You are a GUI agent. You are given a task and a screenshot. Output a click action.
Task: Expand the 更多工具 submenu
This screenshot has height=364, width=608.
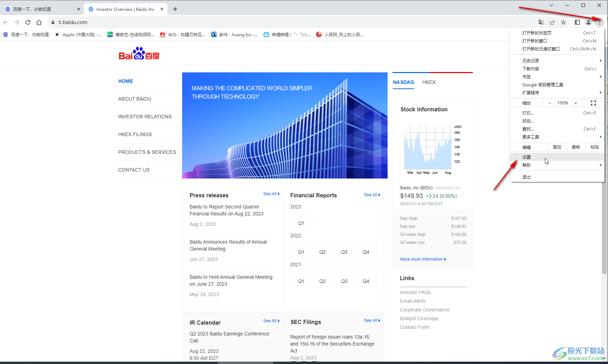point(557,137)
